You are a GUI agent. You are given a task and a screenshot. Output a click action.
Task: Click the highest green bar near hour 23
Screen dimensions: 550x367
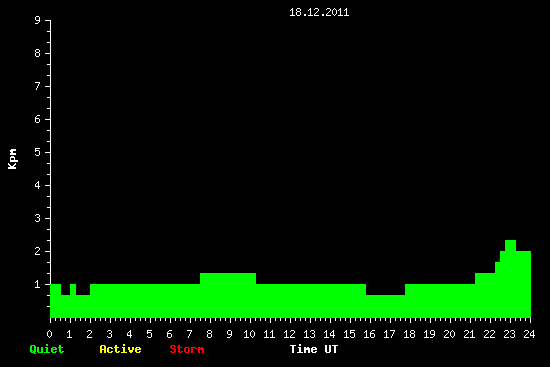[510, 279]
